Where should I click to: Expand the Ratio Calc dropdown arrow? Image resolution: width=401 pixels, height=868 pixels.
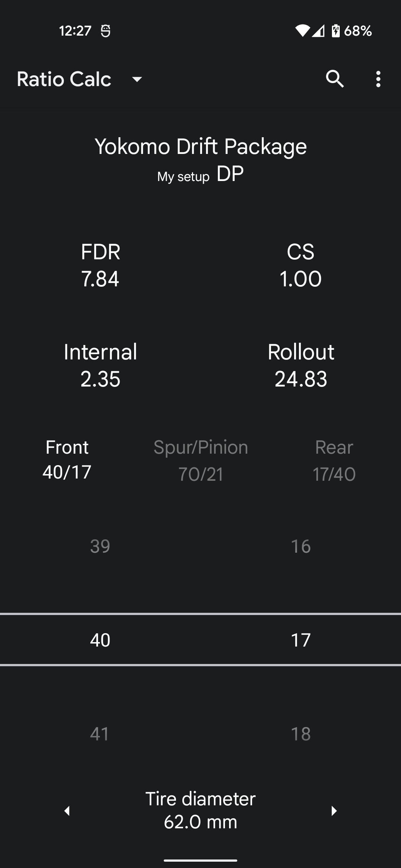coord(137,79)
